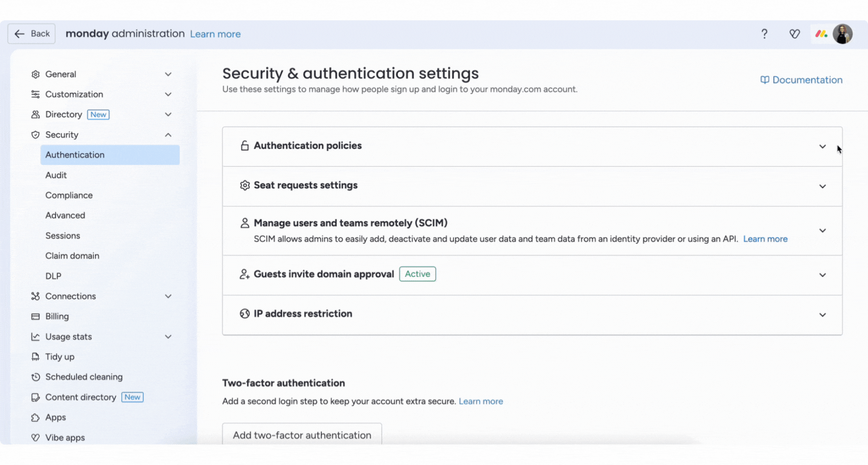
Task: Click the General gear icon in sidebar
Action: (x=36, y=74)
